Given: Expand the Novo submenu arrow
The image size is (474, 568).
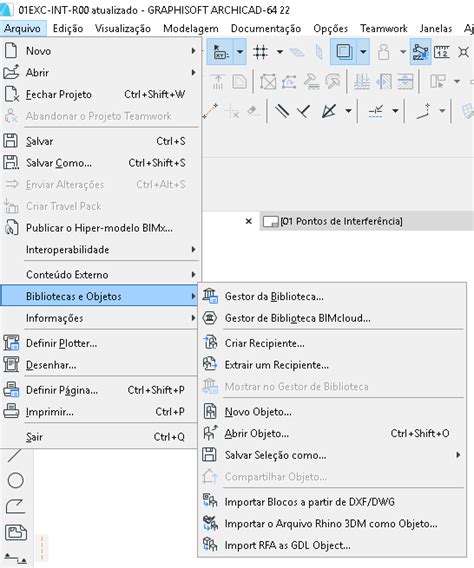Looking at the screenshot, I should 194,51.
